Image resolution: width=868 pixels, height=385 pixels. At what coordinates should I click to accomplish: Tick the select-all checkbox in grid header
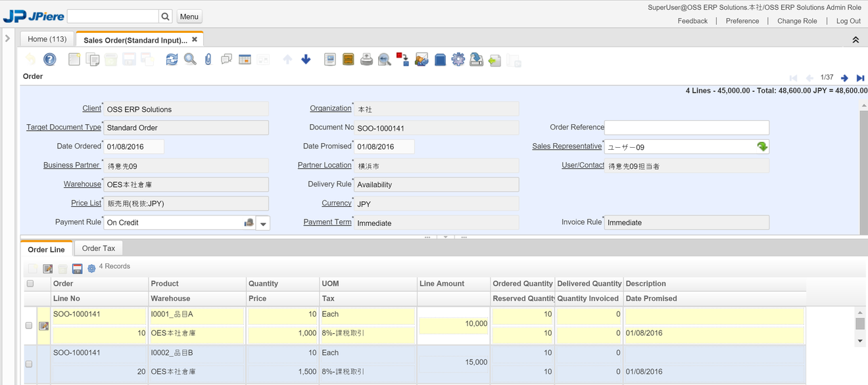[x=30, y=284]
